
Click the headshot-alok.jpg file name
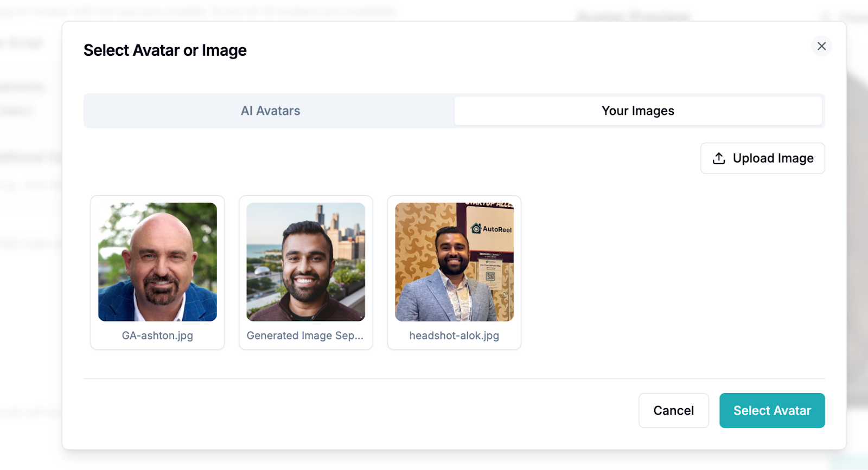click(454, 336)
